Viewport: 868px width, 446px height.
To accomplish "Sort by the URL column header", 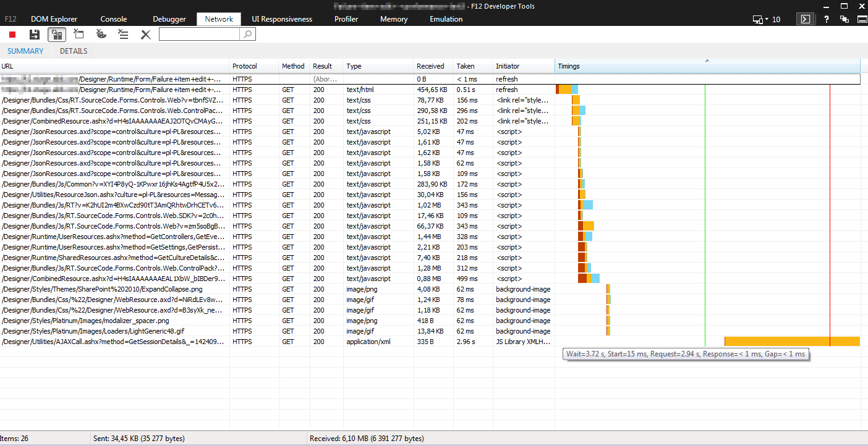I will (114, 66).
